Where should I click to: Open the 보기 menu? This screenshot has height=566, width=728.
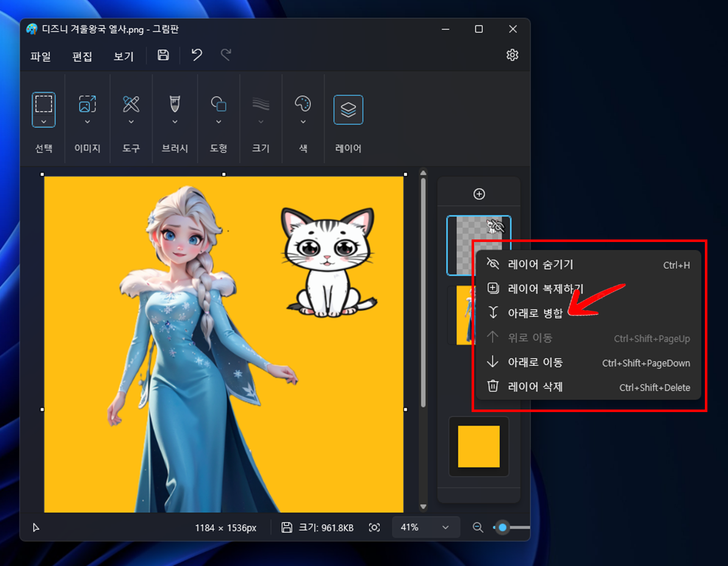[124, 56]
